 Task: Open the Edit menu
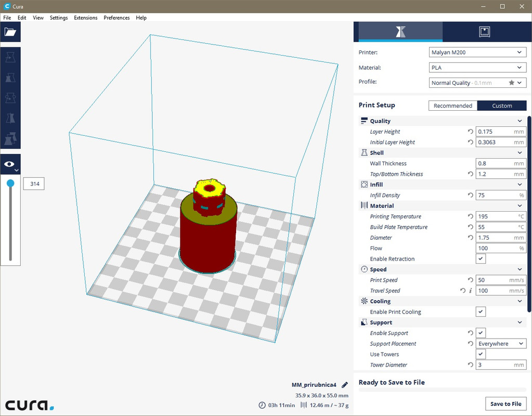[x=22, y=18]
